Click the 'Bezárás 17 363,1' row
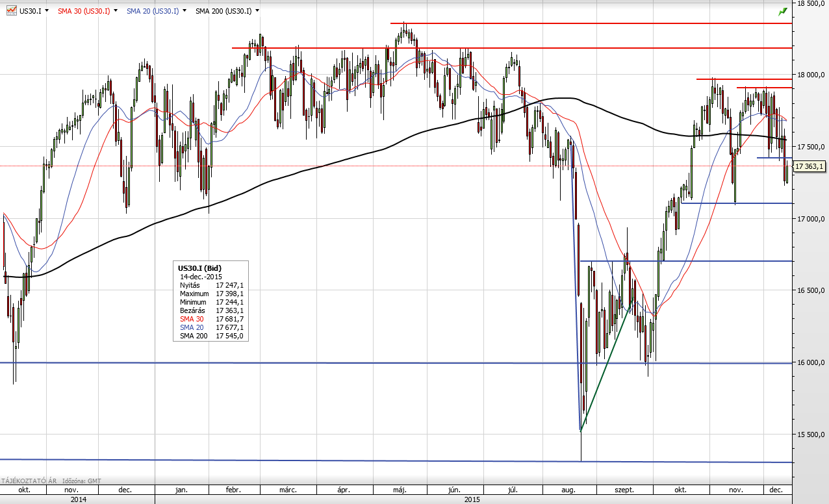829x504 pixels. point(211,310)
